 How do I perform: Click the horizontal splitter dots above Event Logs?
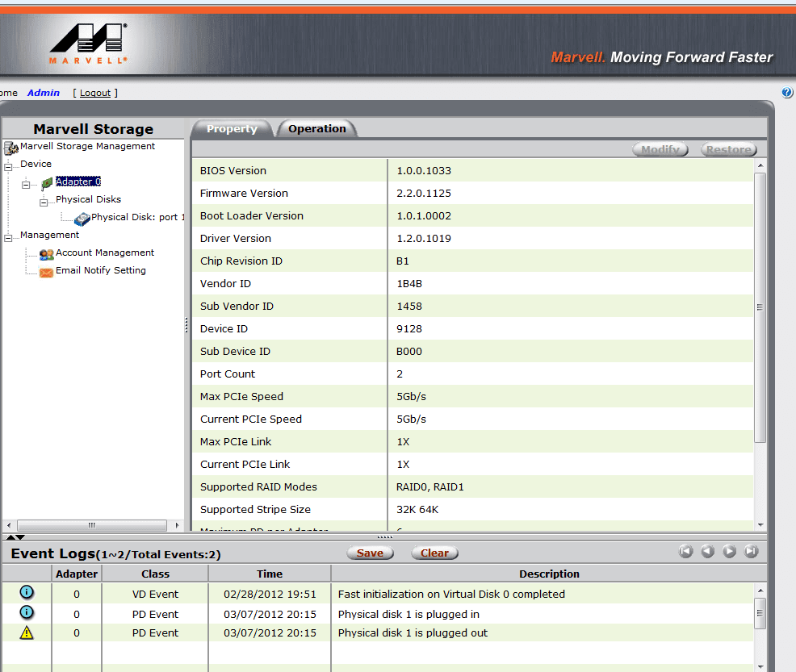[x=385, y=537]
